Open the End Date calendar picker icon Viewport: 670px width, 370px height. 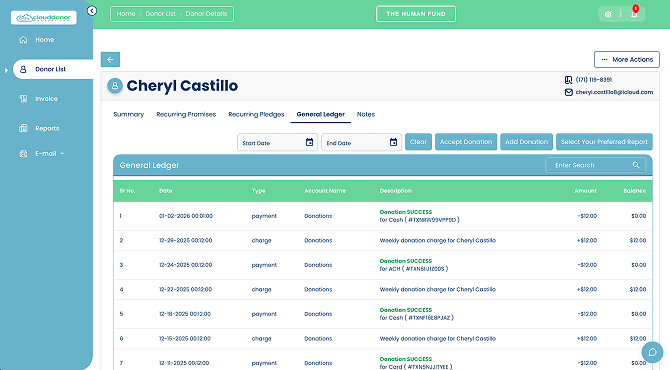tap(393, 142)
